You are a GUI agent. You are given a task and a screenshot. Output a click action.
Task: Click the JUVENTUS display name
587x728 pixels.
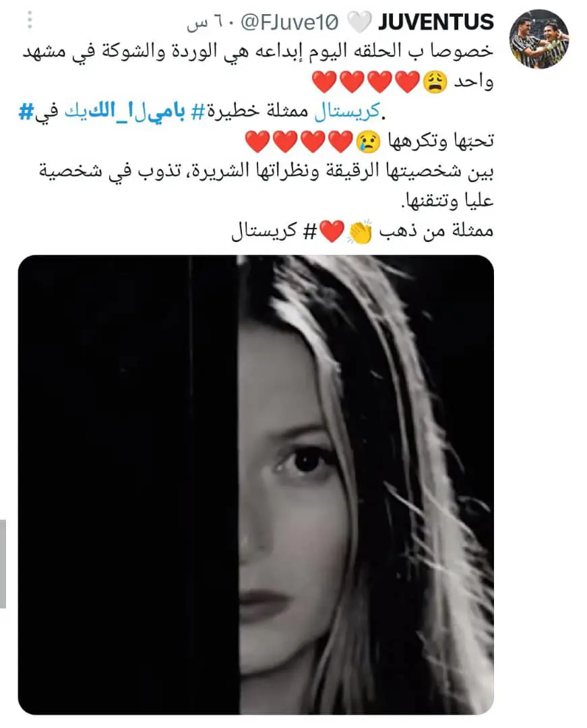point(436,22)
